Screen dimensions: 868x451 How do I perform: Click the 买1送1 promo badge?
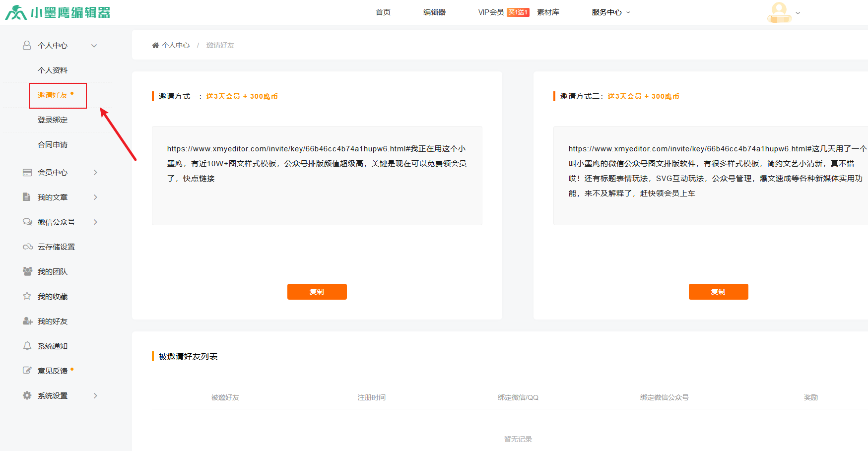[518, 12]
